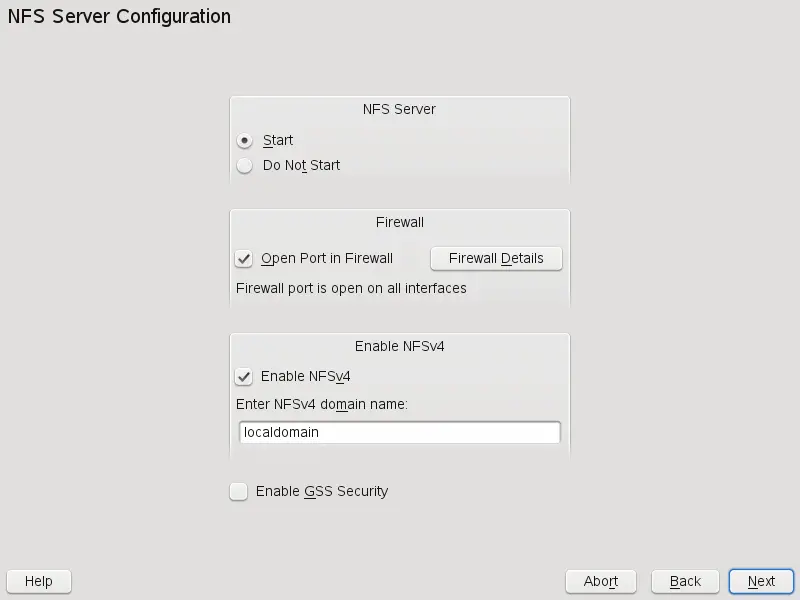Open the Firewall Details dialog
800x600 pixels.
tap(496, 259)
